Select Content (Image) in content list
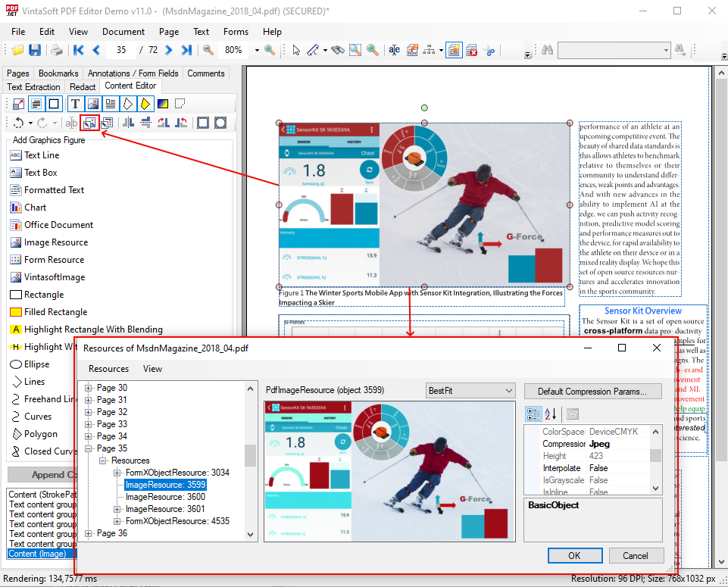The height and width of the screenshot is (587, 728). click(x=42, y=554)
